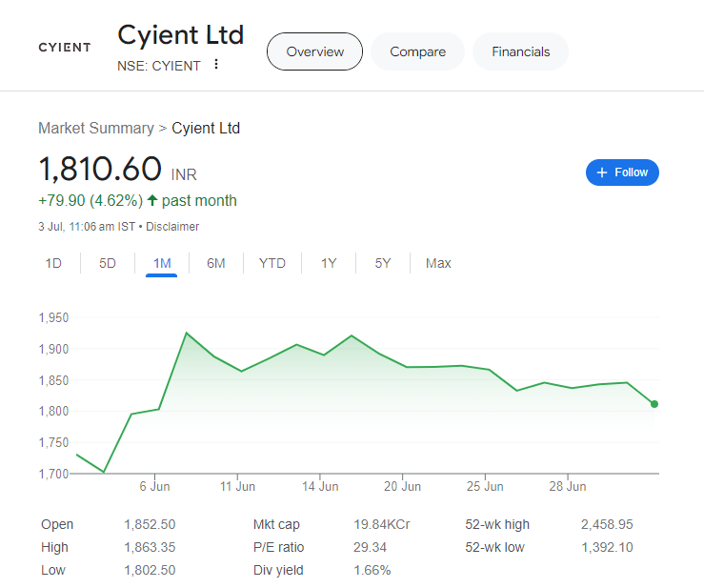Click the Cyient Ltd heading title

[180, 35]
